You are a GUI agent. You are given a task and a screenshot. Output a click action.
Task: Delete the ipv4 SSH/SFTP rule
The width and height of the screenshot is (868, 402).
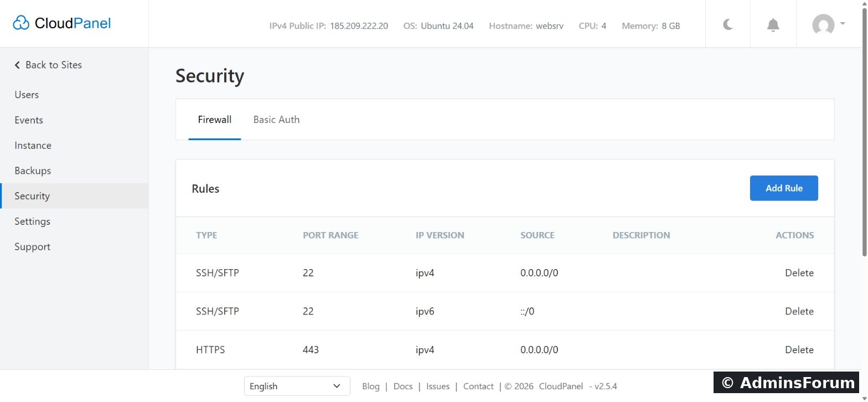(x=799, y=273)
